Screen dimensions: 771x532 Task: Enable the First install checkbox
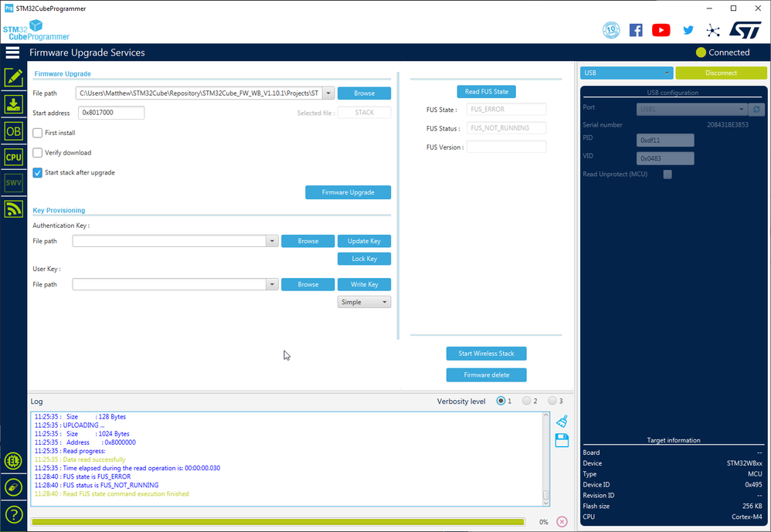pyautogui.click(x=37, y=133)
